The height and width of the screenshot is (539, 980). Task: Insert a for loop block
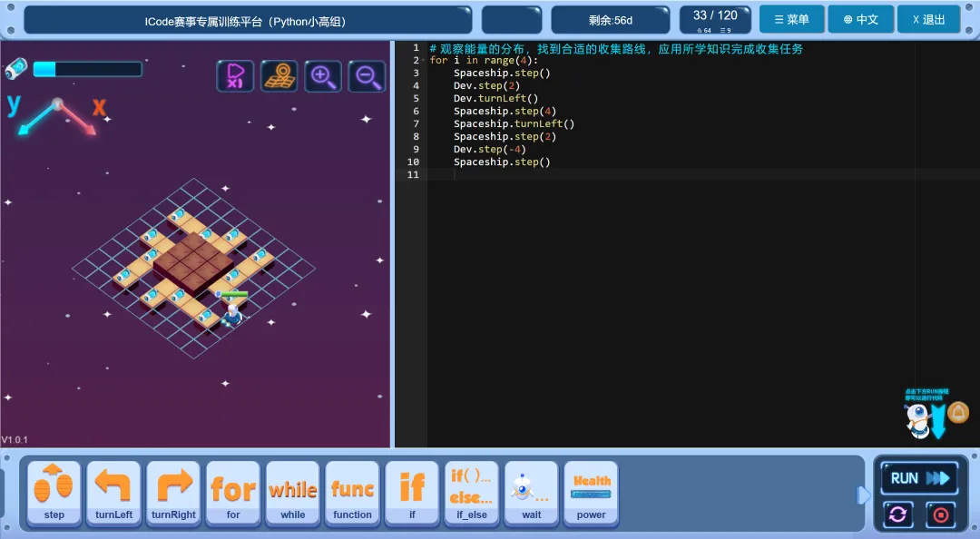coord(233,494)
